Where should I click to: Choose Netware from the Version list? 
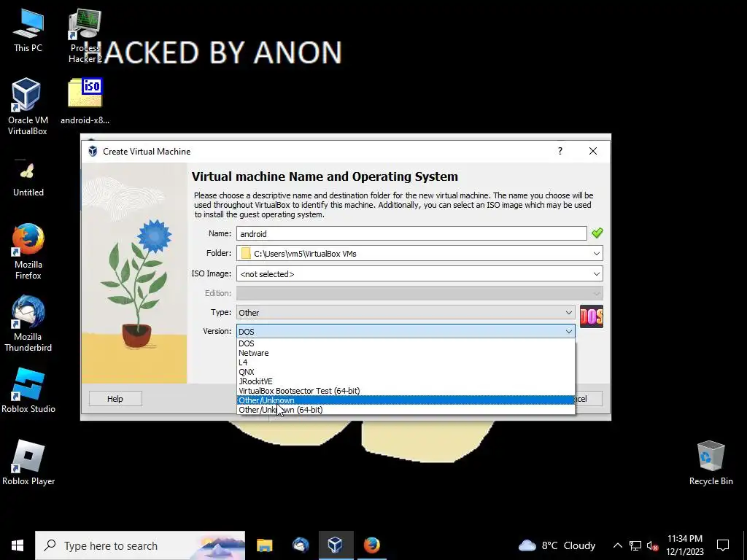tap(406, 353)
